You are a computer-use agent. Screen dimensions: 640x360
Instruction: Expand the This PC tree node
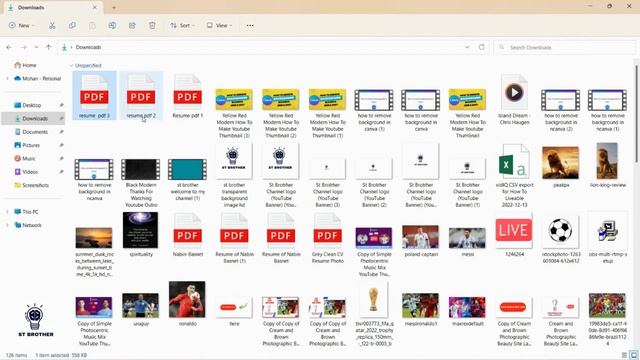point(7,212)
